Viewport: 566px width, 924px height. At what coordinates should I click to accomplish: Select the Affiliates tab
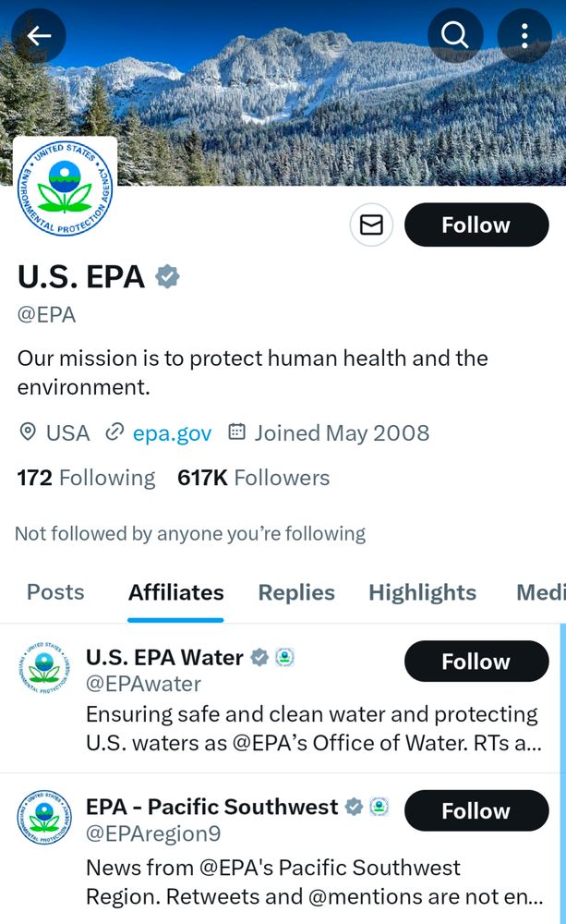[x=176, y=592]
